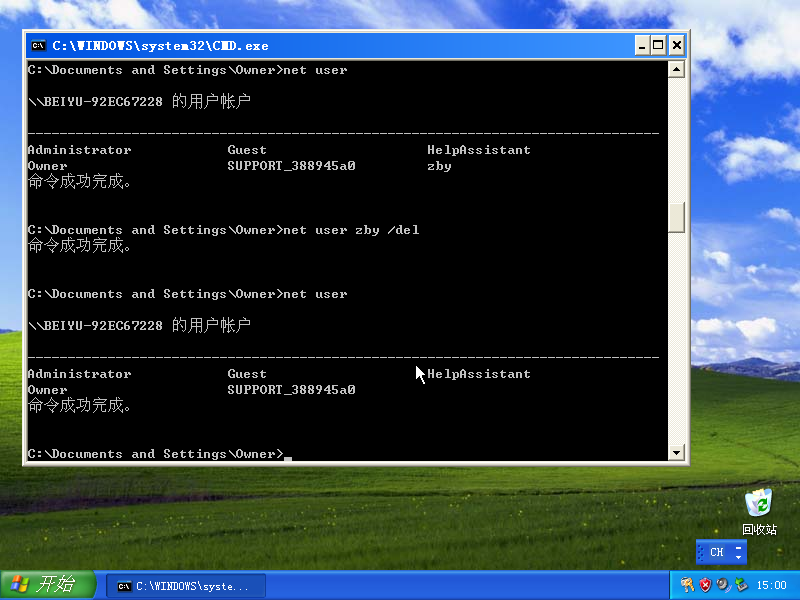This screenshot has width=800, height=600.
Task: Open the red security shield tray icon
Action: [x=705, y=585]
